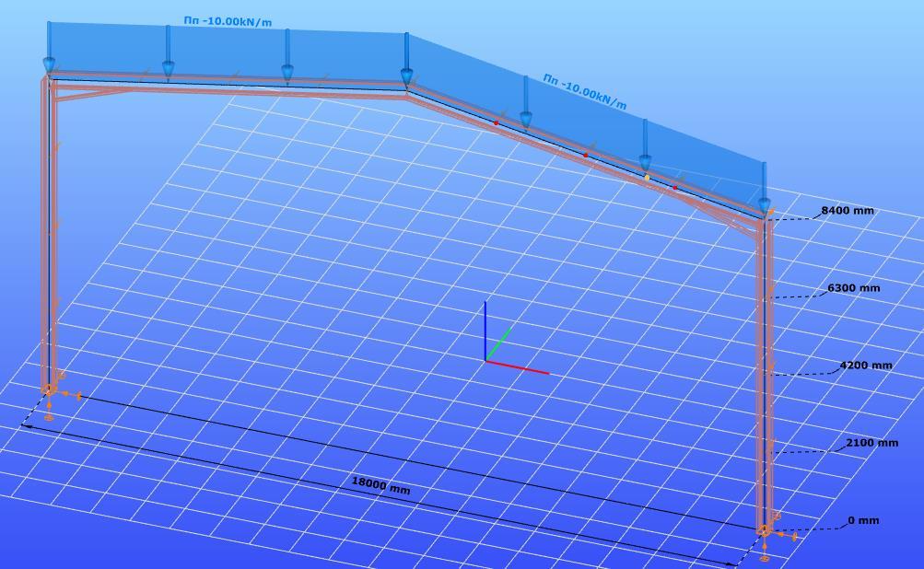The width and height of the screenshot is (924, 569).
Task: Select the right column base pinned support
Action: tap(764, 530)
